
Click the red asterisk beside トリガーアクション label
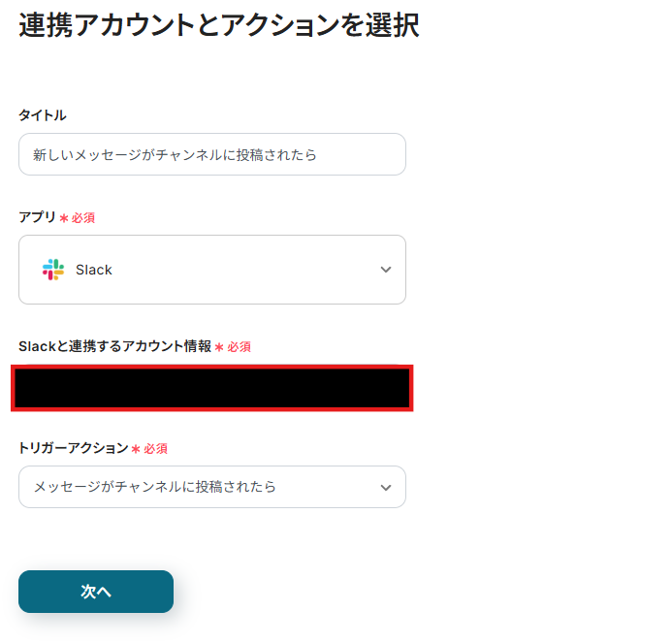click(136, 449)
